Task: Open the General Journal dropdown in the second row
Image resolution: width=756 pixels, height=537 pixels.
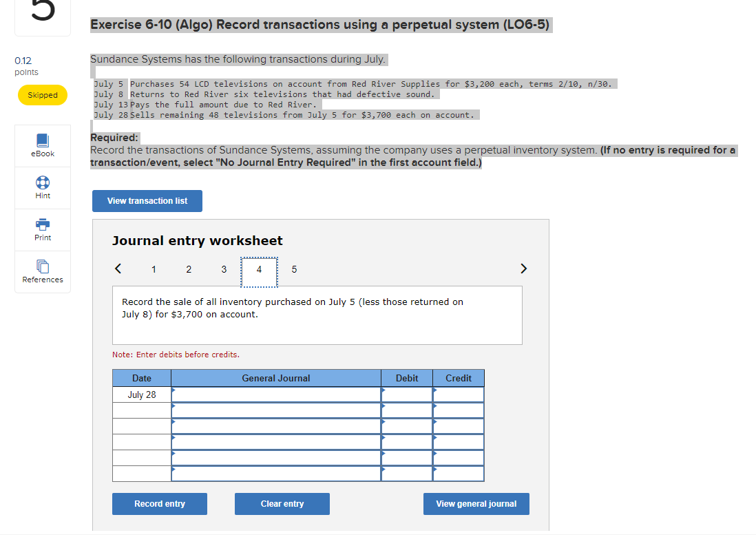Action: coord(275,410)
